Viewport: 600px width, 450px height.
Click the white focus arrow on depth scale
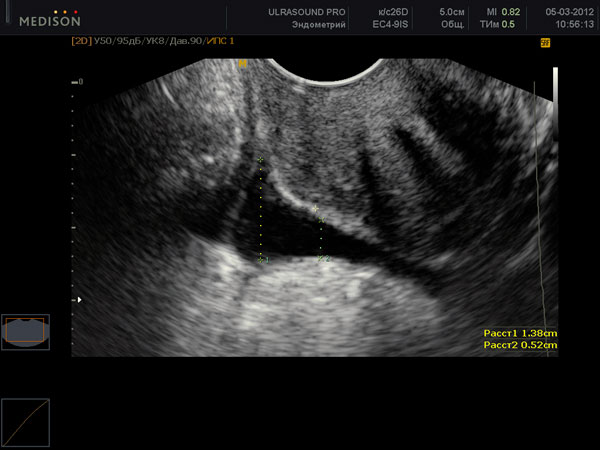click(80, 300)
